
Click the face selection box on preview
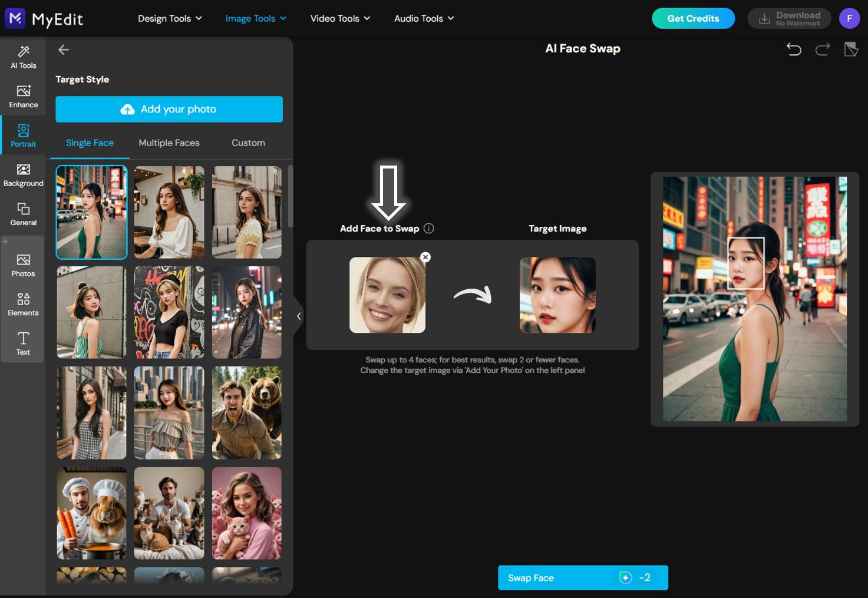click(x=746, y=263)
